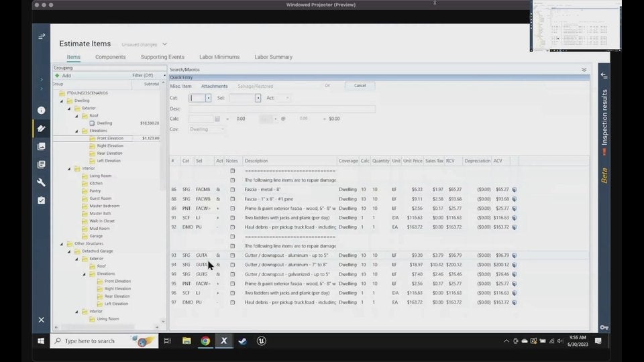Click the Cancel button in Quick Entry
This screenshot has width=644, height=362.
coord(360,86)
